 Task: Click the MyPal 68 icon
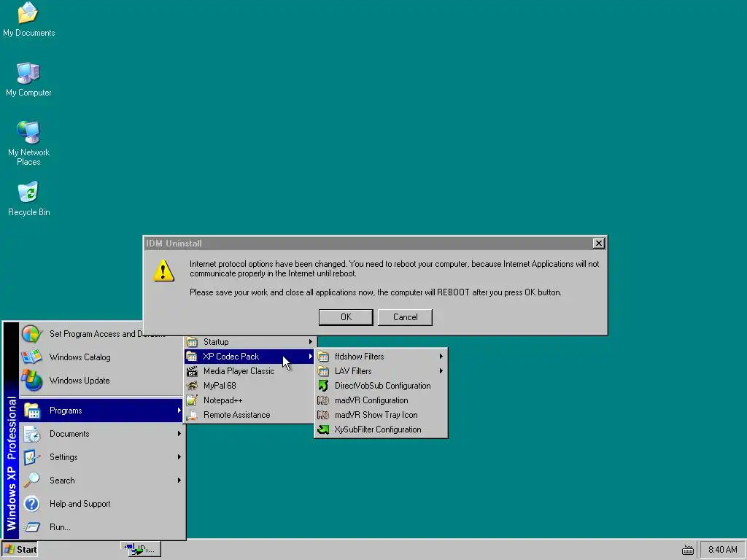click(192, 386)
